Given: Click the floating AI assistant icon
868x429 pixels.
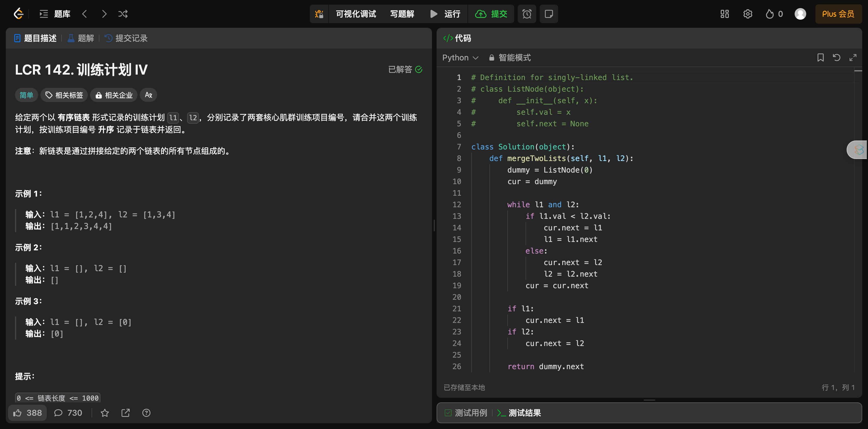Looking at the screenshot, I should (858, 149).
